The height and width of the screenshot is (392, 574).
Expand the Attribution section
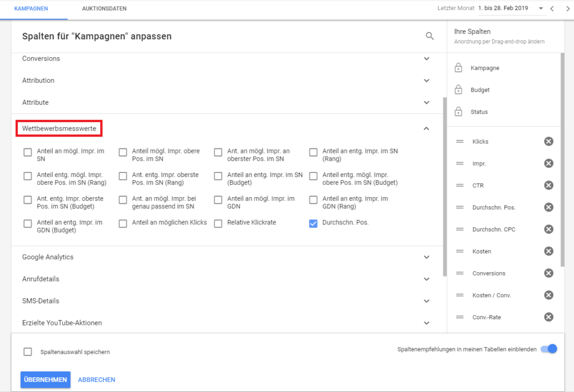[x=427, y=81]
